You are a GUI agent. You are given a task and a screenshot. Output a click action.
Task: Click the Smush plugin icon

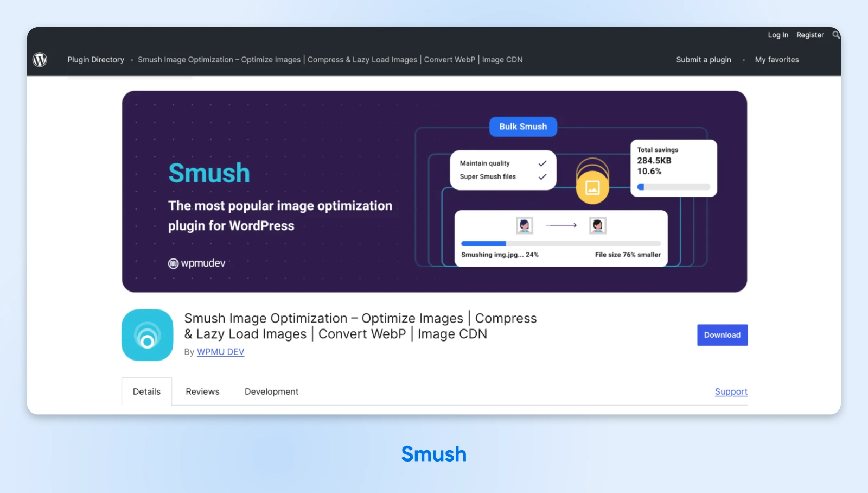coord(148,335)
